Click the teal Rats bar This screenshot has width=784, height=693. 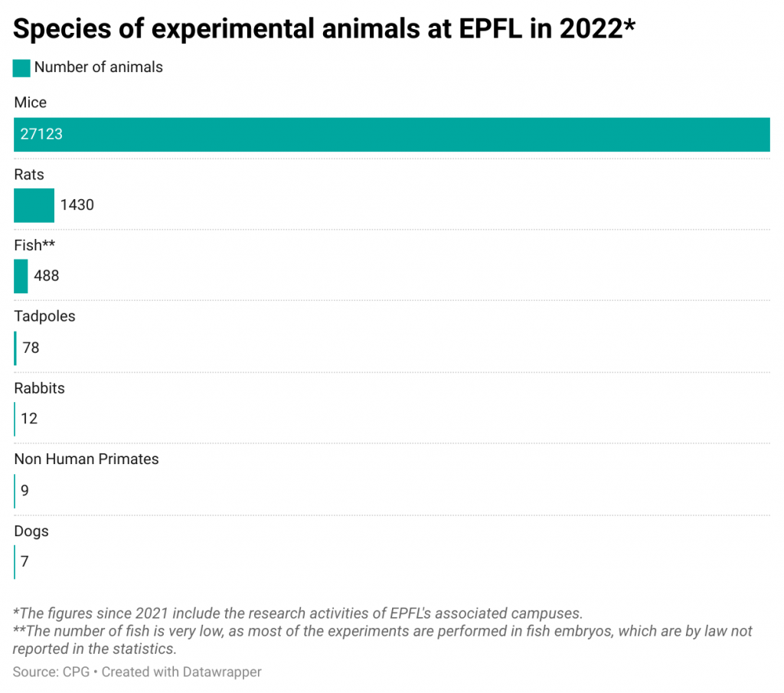[34, 205]
